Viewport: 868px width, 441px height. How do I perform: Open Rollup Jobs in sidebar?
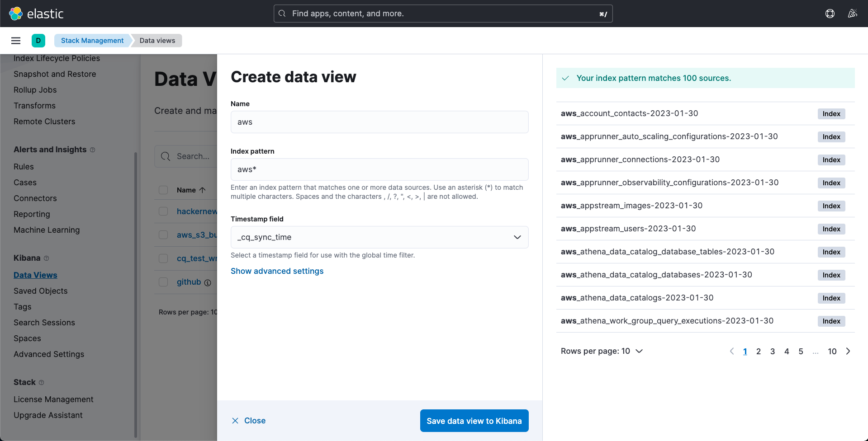point(35,90)
